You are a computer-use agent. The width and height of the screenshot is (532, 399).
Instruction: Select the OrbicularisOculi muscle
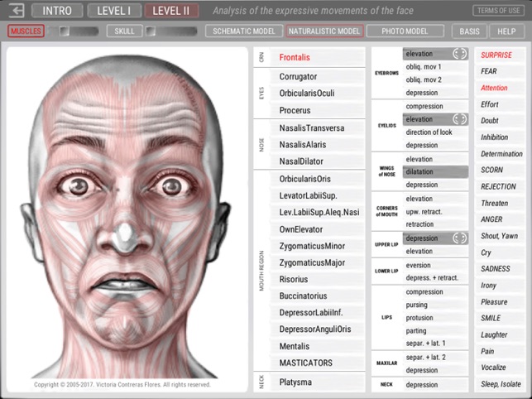[318, 93]
